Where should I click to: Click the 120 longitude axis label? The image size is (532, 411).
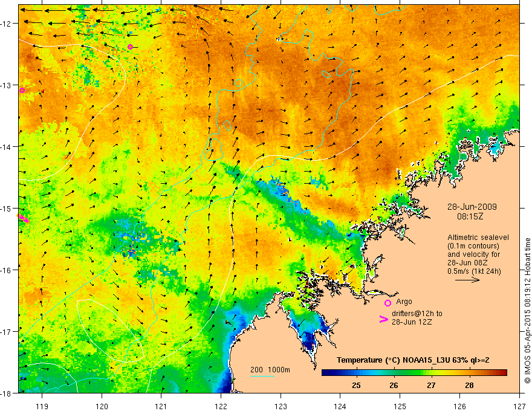[102, 406]
